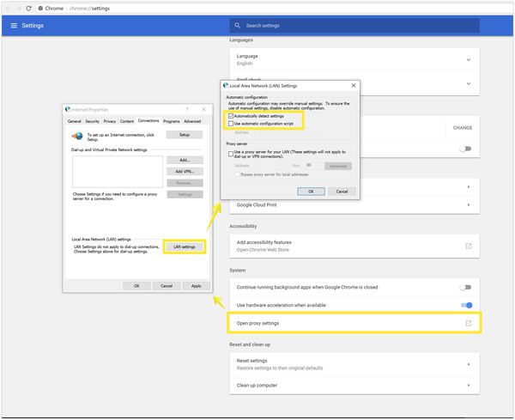Switch to the Content tab
The width and height of the screenshot is (515, 420).
click(127, 121)
